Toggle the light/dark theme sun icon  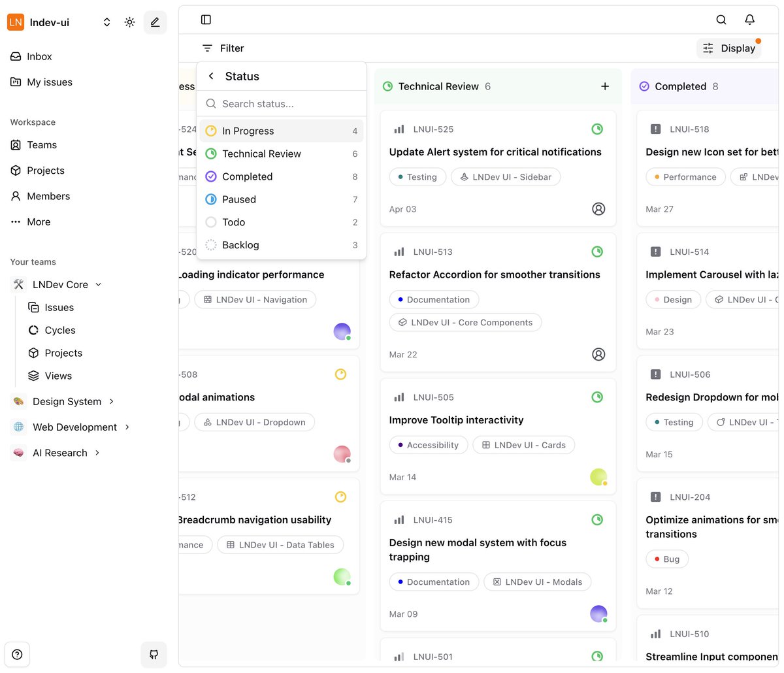pos(130,22)
